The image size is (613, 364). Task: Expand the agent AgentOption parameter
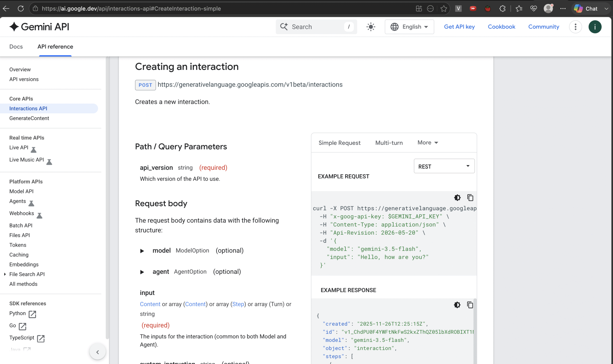coord(142,272)
